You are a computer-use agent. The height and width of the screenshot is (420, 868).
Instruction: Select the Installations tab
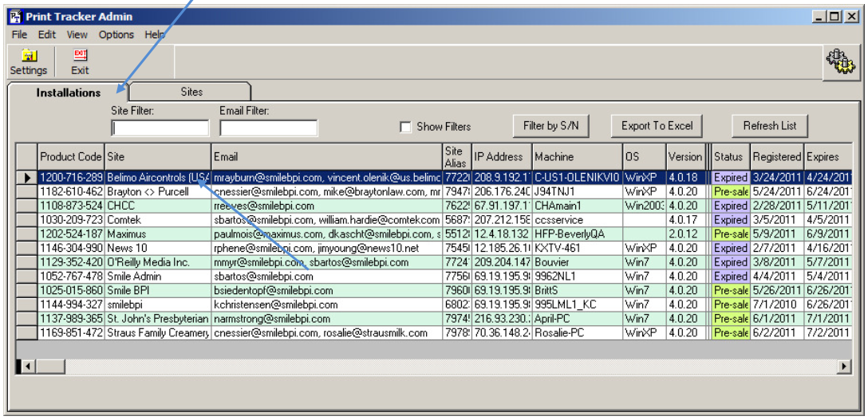(x=68, y=92)
